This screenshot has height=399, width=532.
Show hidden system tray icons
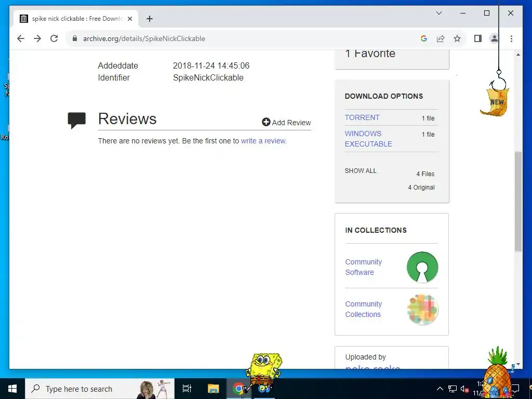coord(440,389)
